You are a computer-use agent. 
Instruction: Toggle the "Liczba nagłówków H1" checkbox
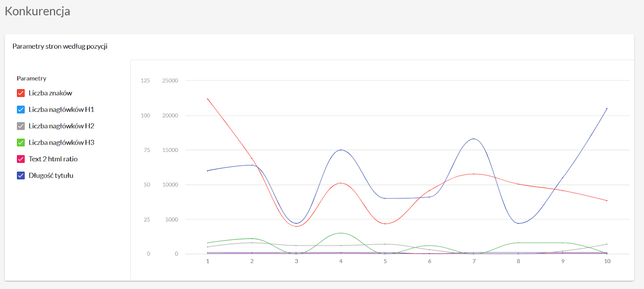[x=21, y=110]
